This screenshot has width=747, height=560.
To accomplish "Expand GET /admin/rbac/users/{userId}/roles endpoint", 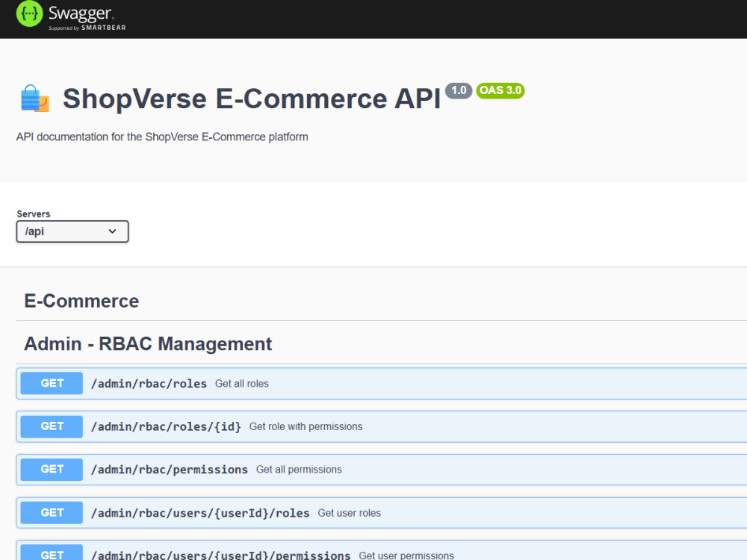I will click(382, 513).
